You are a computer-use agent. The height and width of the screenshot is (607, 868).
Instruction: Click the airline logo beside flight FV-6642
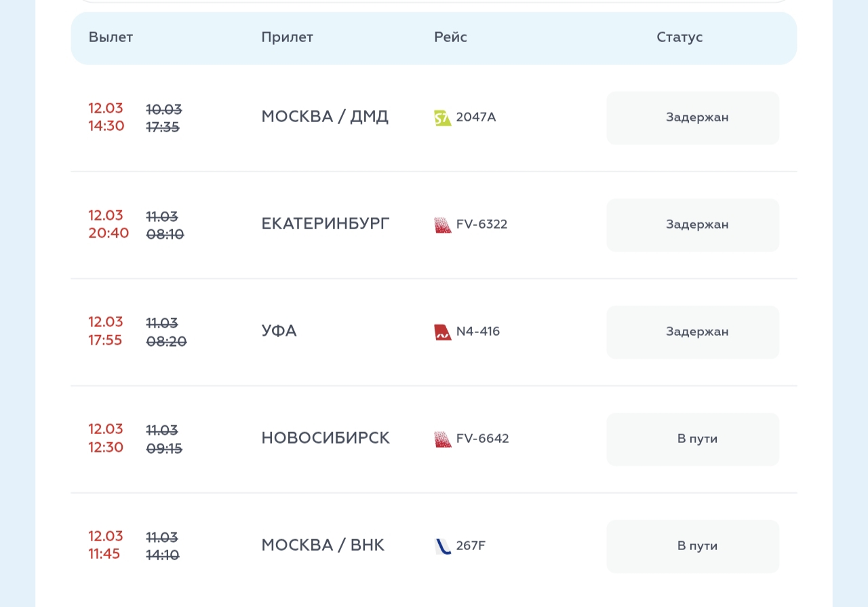click(442, 439)
